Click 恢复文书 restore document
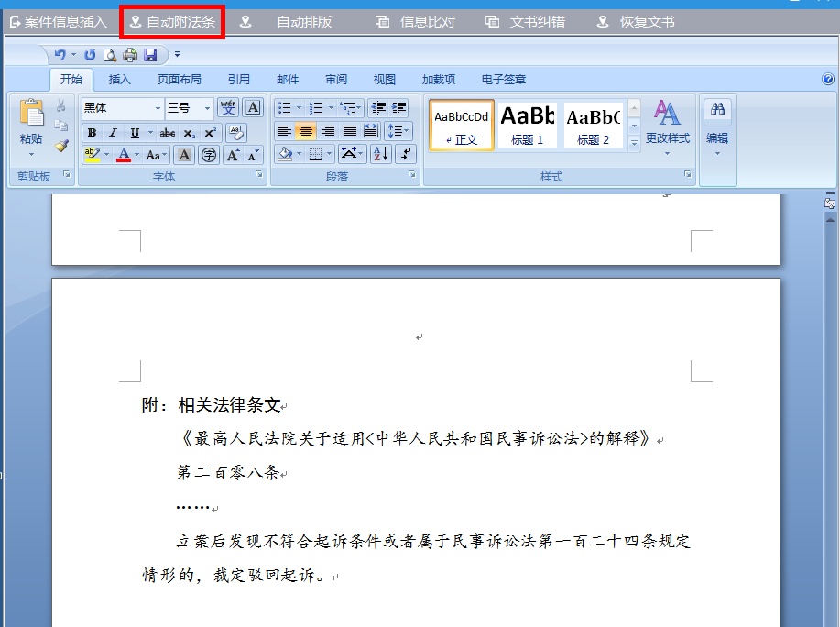Image resolution: width=840 pixels, height=627 pixels. 636,22
